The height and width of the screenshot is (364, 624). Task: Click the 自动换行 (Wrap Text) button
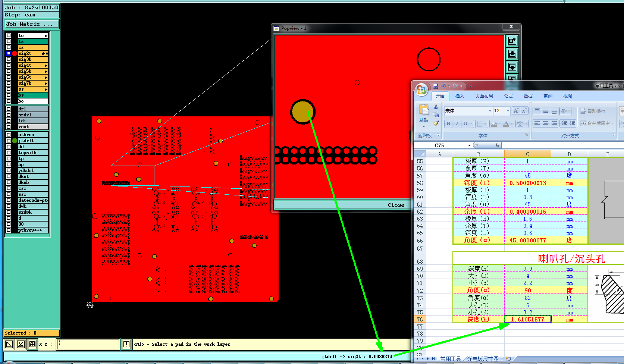[x=593, y=111]
